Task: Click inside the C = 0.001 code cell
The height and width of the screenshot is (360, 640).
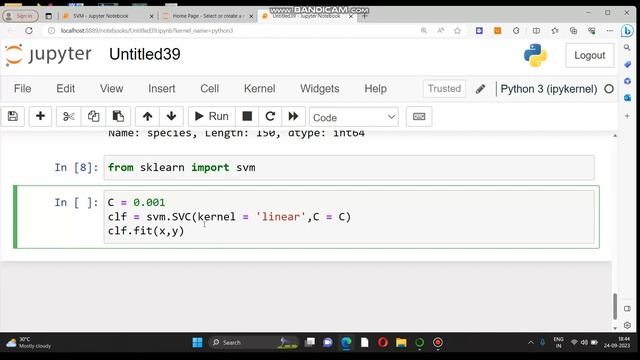Action: click(349, 216)
